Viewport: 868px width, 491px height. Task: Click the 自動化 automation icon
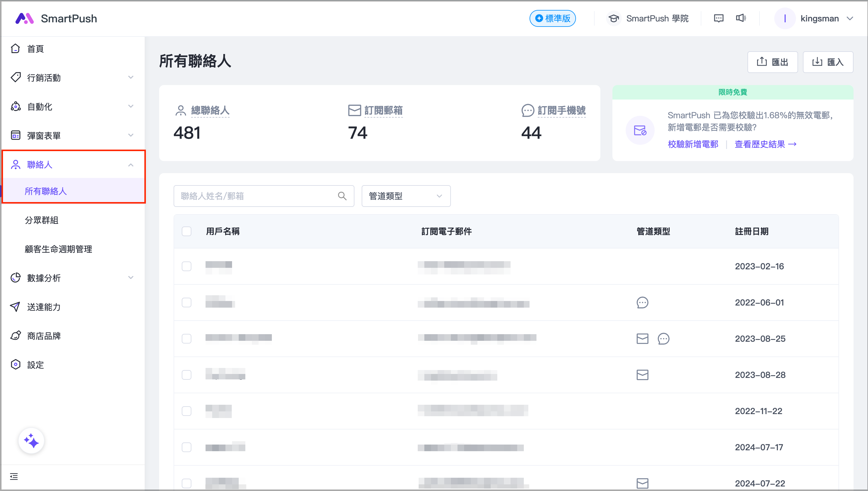[x=15, y=106]
